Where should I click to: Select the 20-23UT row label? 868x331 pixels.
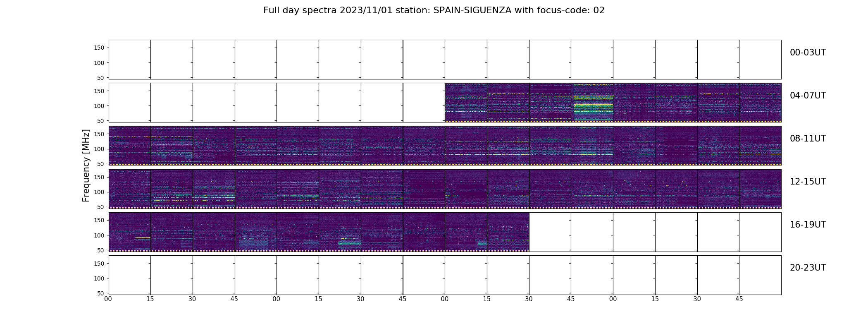[x=808, y=268]
